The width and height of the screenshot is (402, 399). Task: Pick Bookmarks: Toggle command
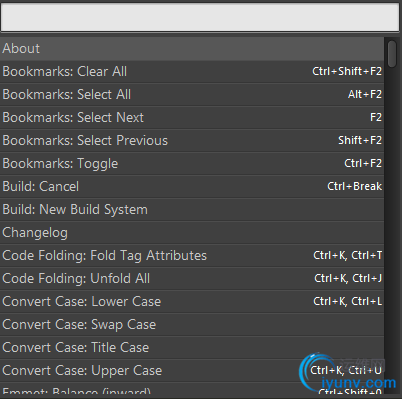point(192,164)
